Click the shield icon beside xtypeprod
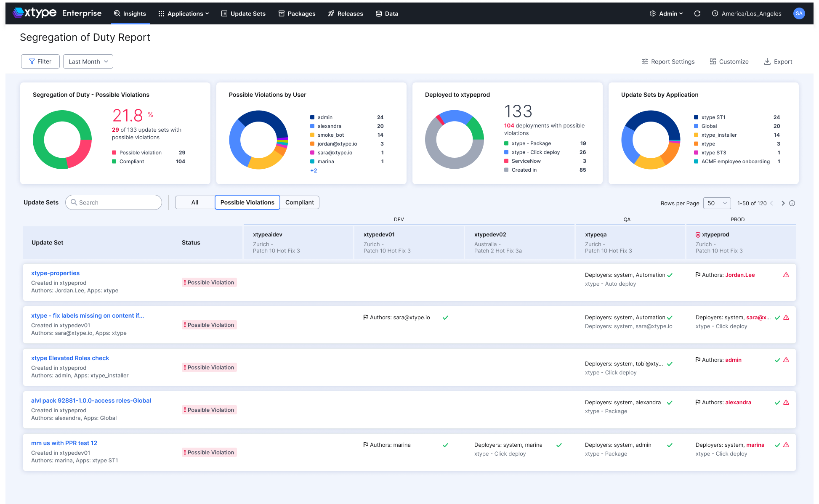Viewport: 819px width, 504px height. (x=698, y=235)
